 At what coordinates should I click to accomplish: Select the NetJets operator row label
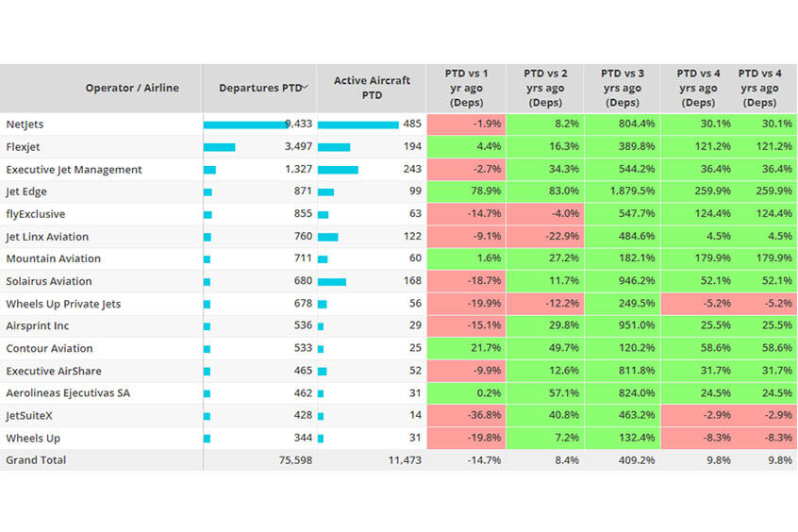tap(25, 125)
